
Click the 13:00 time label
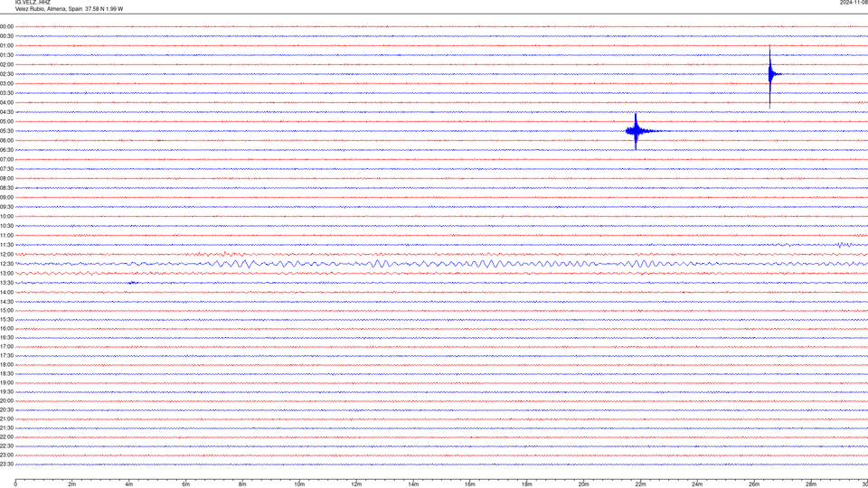(x=6, y=273)
